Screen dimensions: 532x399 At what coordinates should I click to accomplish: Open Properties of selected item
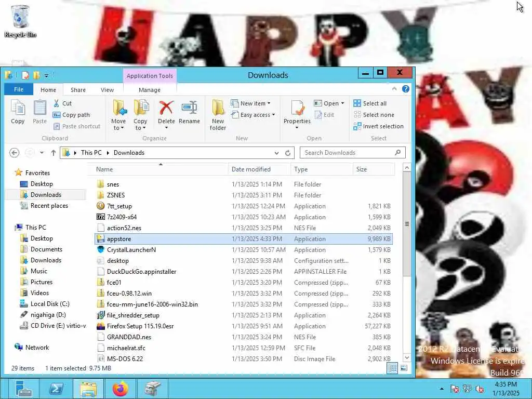[x=297, y=115]
